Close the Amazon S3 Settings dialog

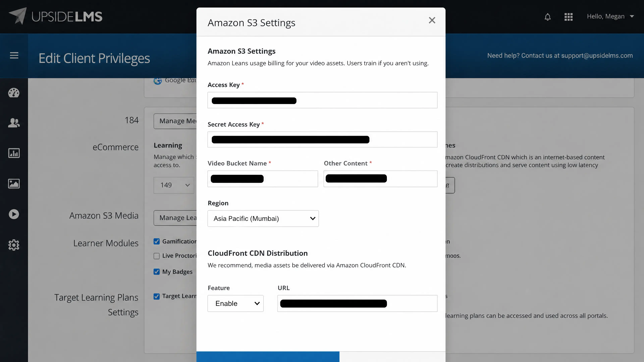[432, 20]
